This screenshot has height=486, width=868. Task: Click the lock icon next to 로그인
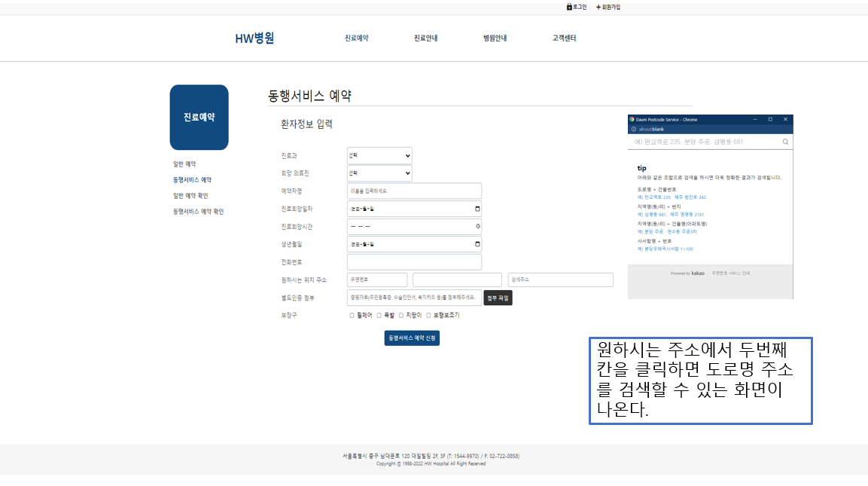click(569, 6)
